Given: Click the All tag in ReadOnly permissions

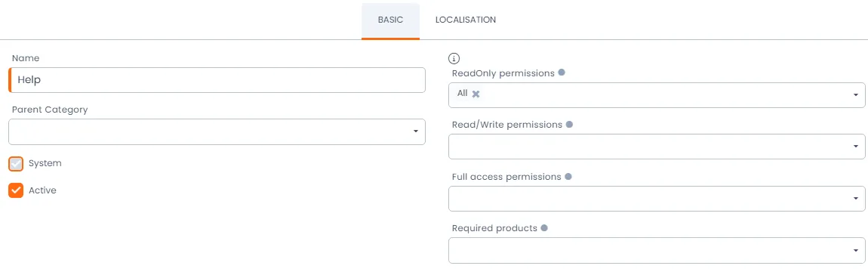Looking at the screenshot, I should [463, 93].
